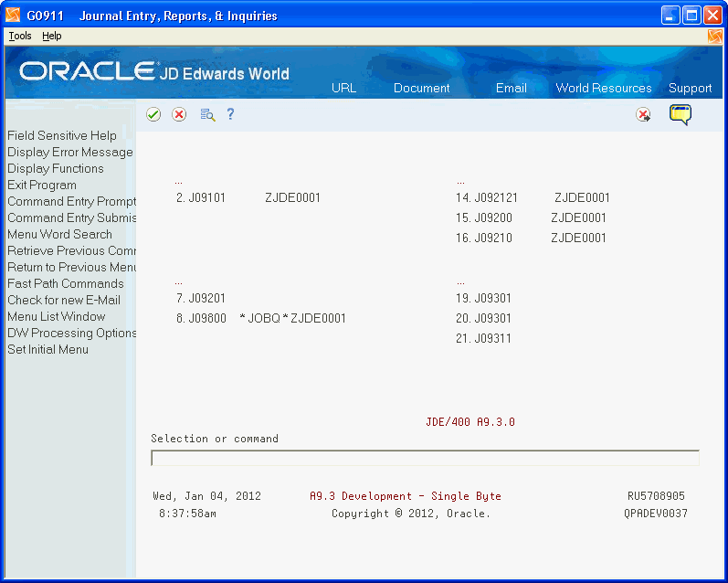Viewport: 728px width, 583px height.
Task: Choose Set Initial Menu in sidebar
Action: pos(47,349)
